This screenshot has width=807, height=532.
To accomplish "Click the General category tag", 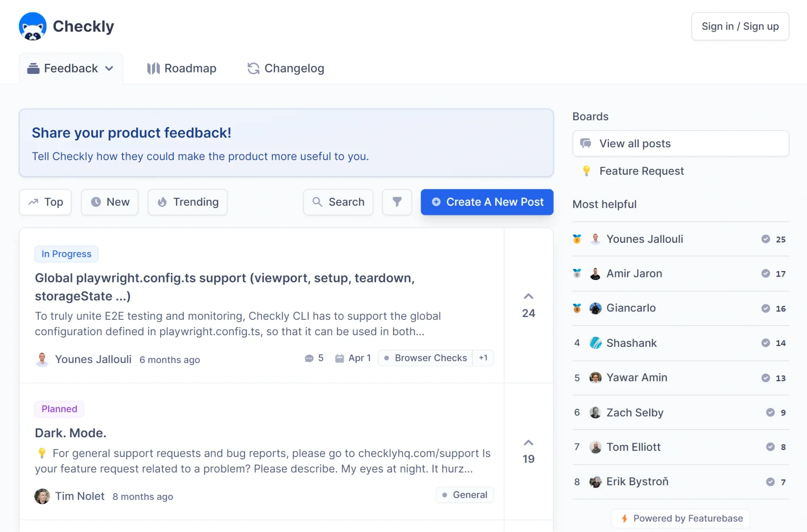I will 465,495.
